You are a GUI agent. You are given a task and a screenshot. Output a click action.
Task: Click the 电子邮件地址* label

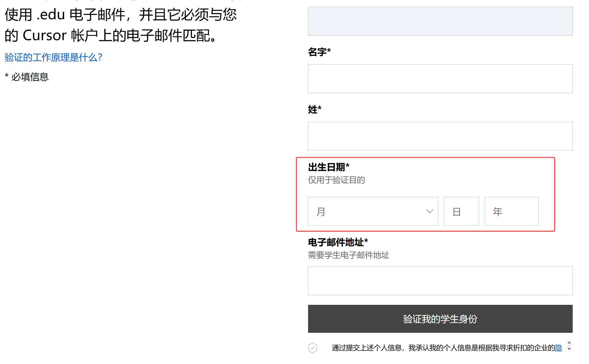point(338,242)
